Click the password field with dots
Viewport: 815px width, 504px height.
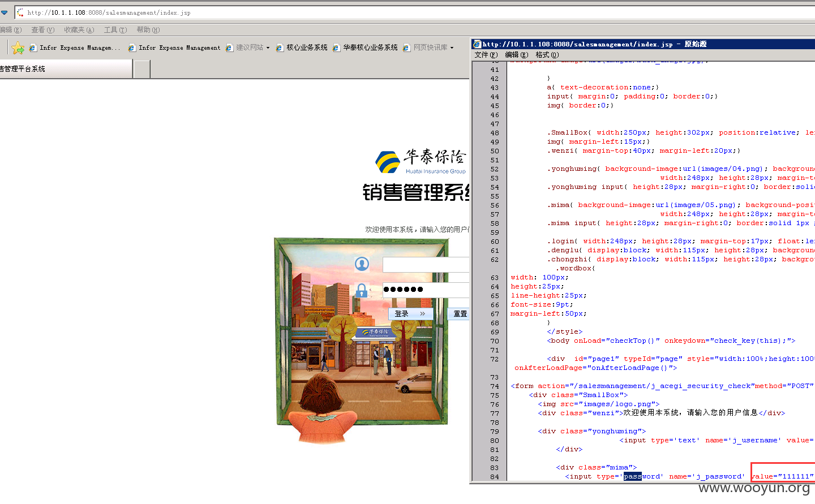[x=426, y=290]
